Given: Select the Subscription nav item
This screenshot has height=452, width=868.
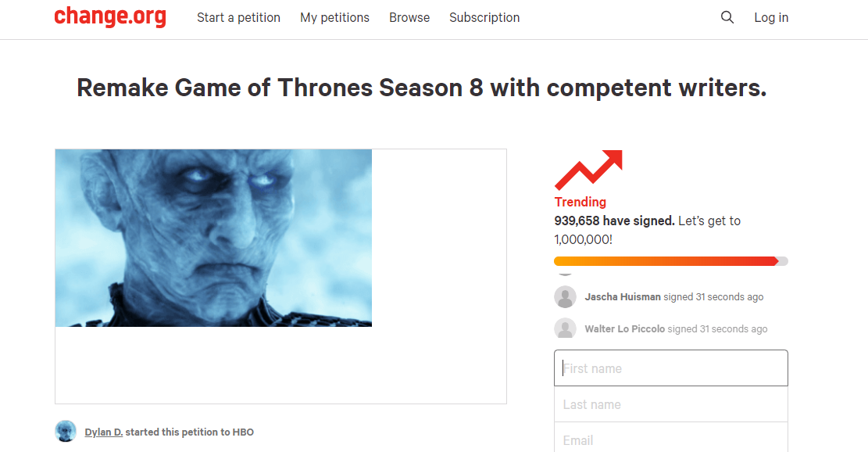Looking at the screenshot, I should point(484,17).
